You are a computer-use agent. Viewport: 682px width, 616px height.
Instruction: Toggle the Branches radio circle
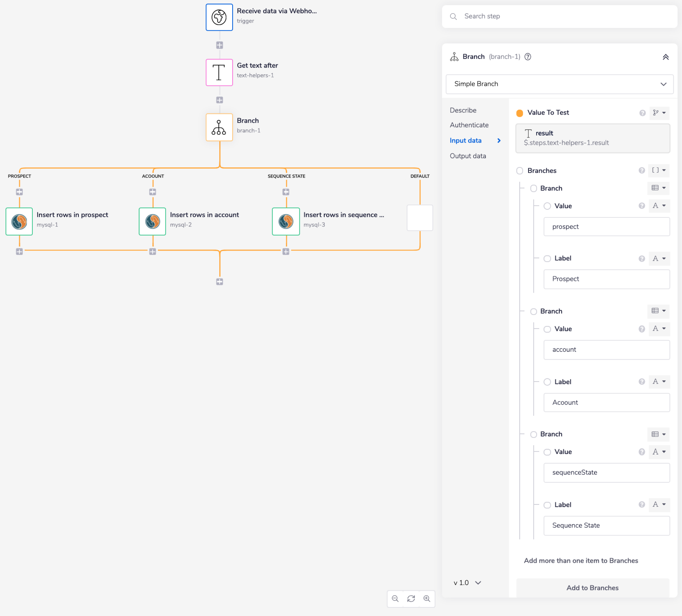point(519,170)
